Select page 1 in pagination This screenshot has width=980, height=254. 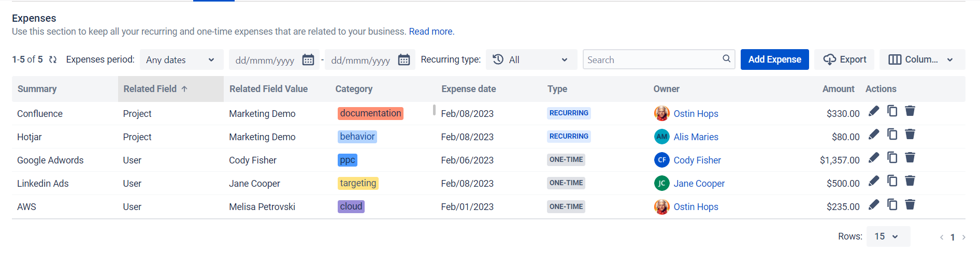pos(953,237)
